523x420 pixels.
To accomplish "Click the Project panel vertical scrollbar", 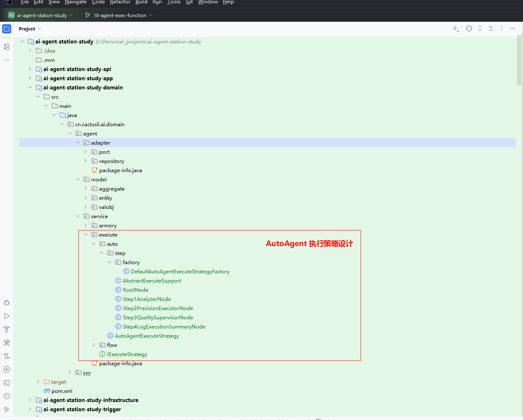I will [x=519, y=61].
